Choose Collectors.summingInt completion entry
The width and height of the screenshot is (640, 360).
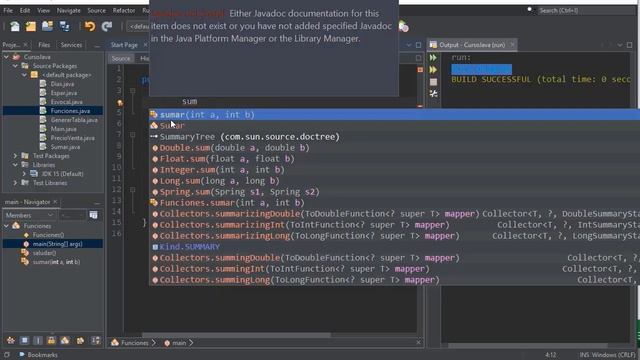(x=394, y=269)
